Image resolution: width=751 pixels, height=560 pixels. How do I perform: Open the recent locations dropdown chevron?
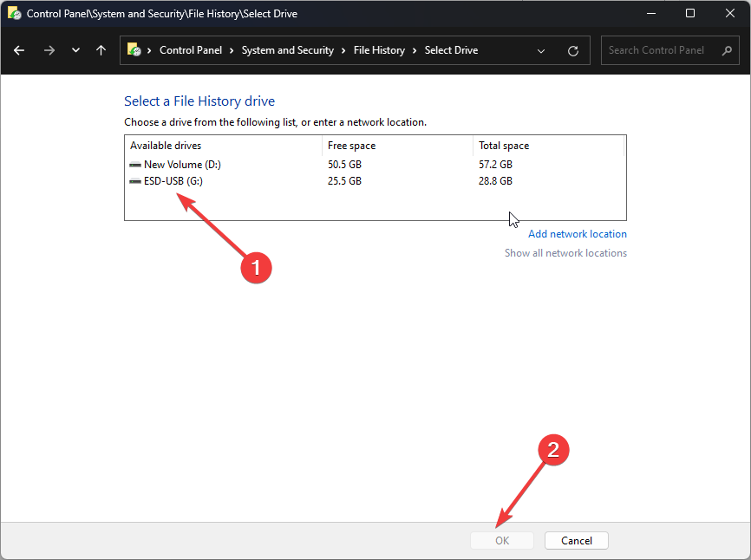[x=75, y=50]
